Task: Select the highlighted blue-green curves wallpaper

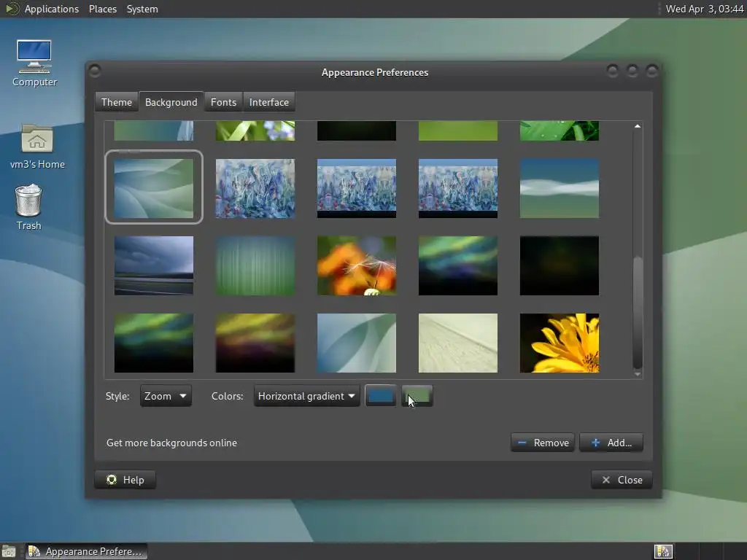Action: click(154, 188)
